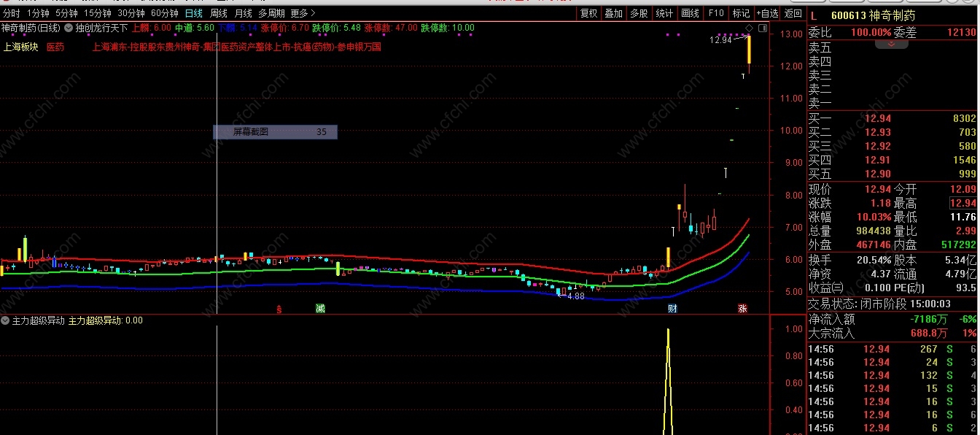Click the boxed 最高 12.94 value
Screen dimensions: 980x435
pyautogui.click(x=962, y=203)
